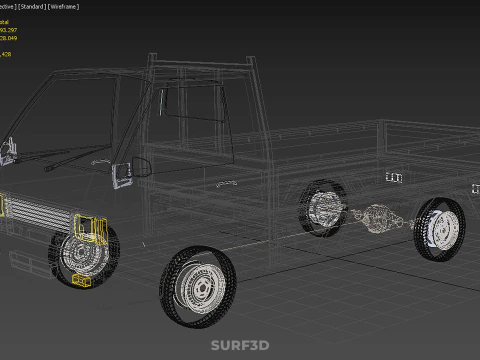Select the rear-left wheel beside the differential

click(x=323, y=208)
